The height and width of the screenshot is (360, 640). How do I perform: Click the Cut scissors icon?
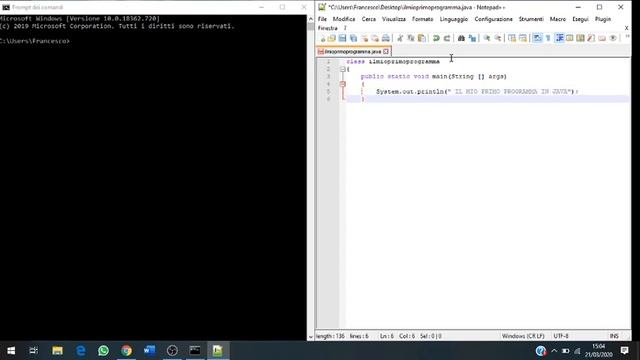tap(400, 38)
